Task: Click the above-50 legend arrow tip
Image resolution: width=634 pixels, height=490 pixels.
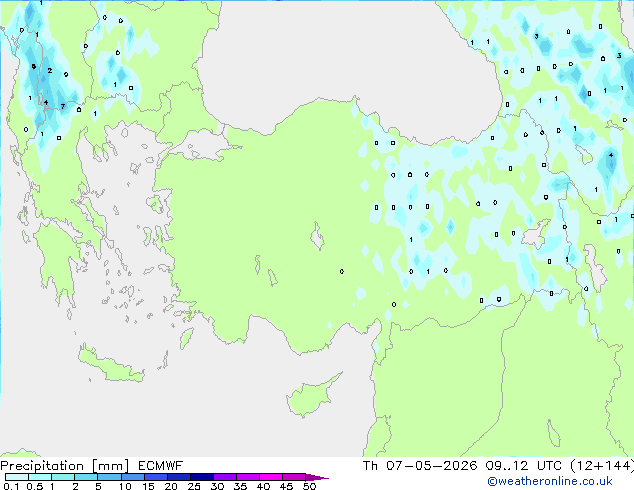Action: tap(317, 477)
